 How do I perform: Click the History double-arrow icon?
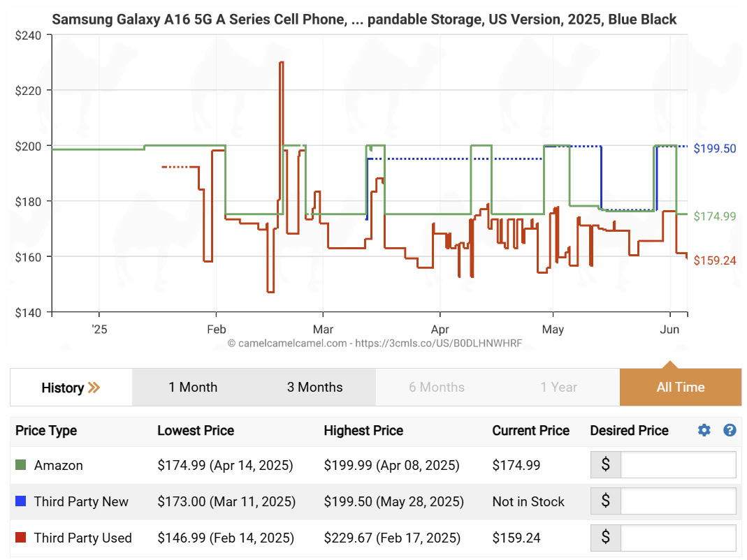[94, 388]
